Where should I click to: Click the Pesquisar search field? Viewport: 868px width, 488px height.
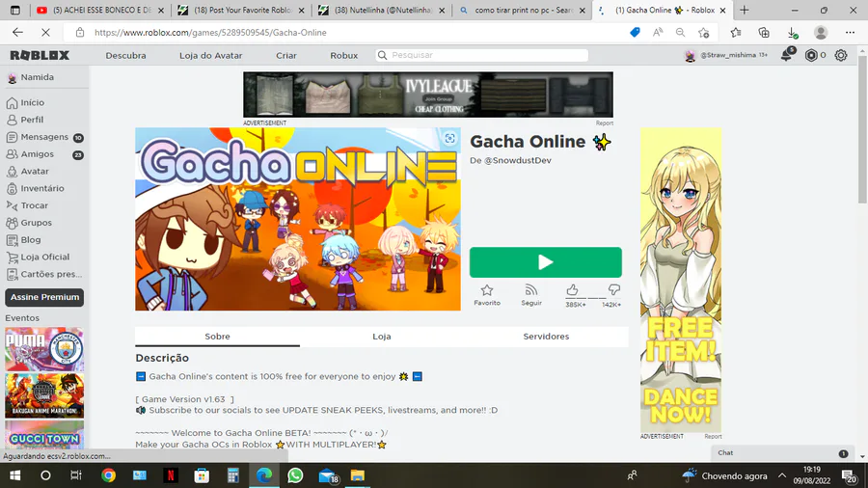click(481, 55)
